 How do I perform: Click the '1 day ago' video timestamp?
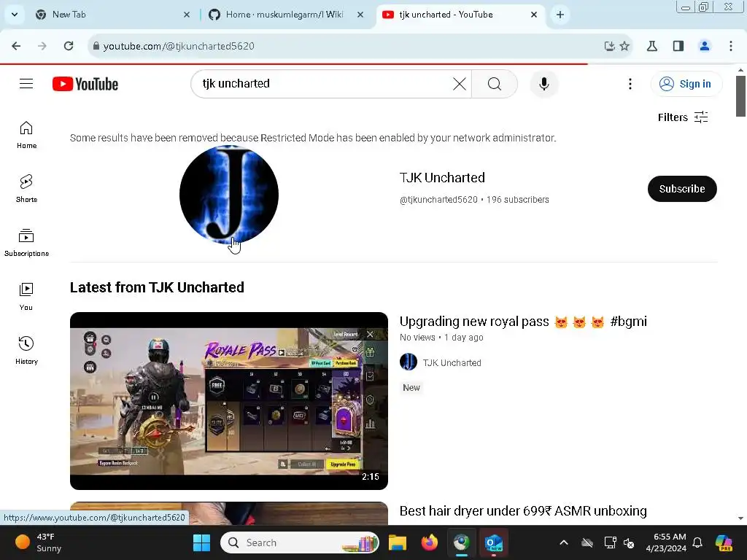tap(463, 338)
